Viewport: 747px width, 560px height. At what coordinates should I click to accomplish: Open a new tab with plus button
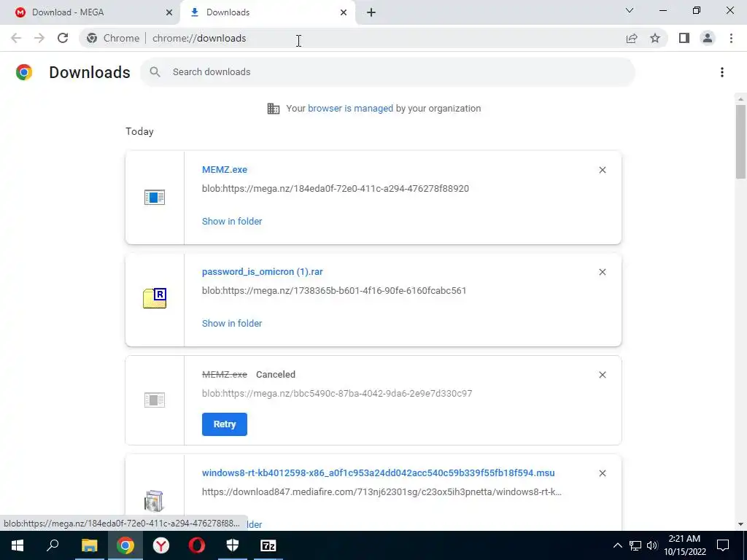pyautogui.click(x=371, y=12)
